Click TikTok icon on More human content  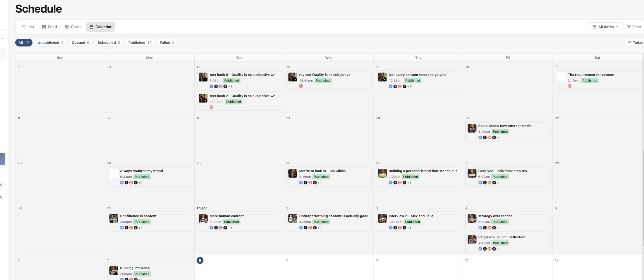tap(225, 228)
